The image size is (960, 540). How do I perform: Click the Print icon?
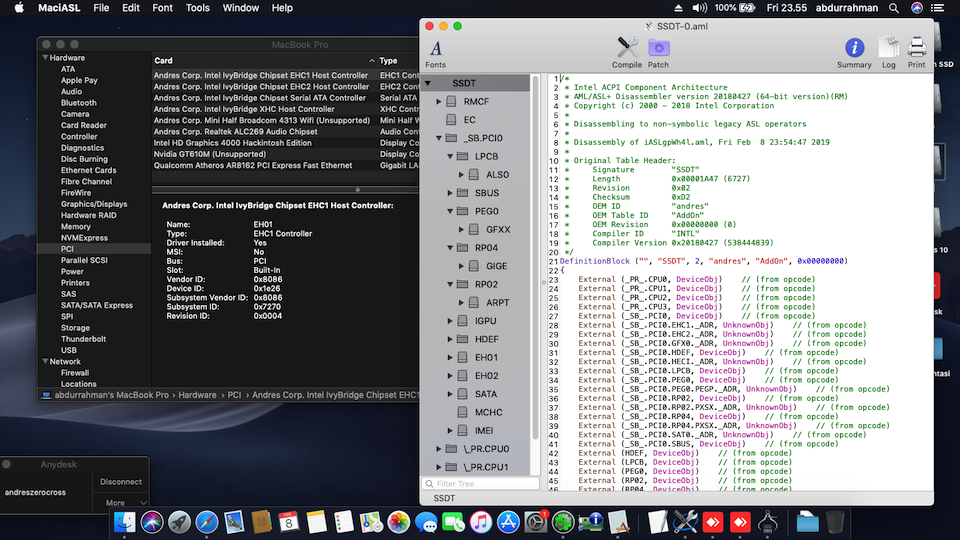click(x=916, y=51)
